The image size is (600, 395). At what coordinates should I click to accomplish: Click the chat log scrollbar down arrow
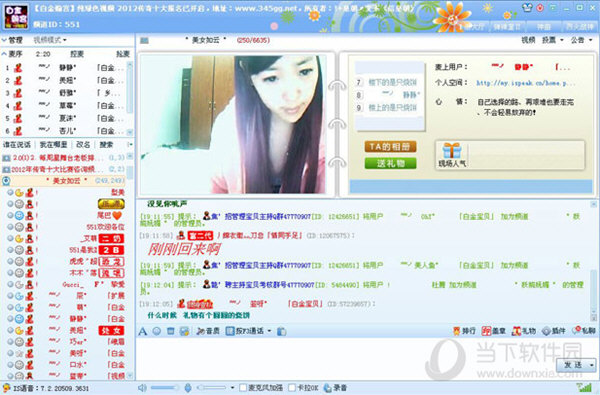593,318
